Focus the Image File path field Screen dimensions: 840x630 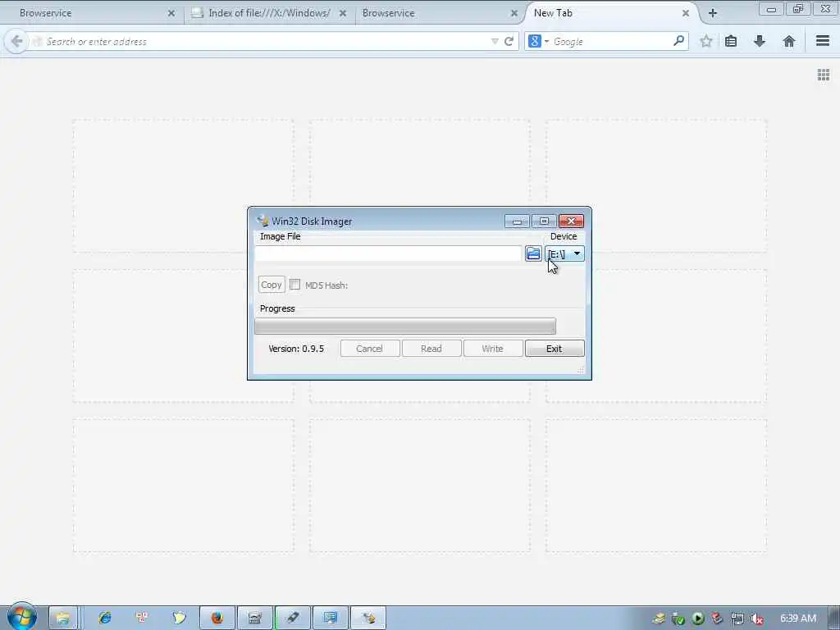(388, 253)
